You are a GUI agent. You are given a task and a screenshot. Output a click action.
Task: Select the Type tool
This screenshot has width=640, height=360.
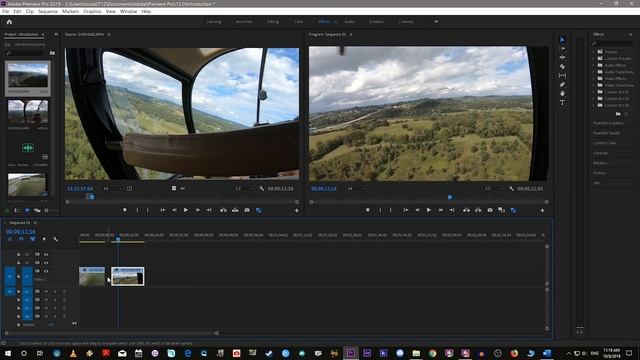pos(562,102)
